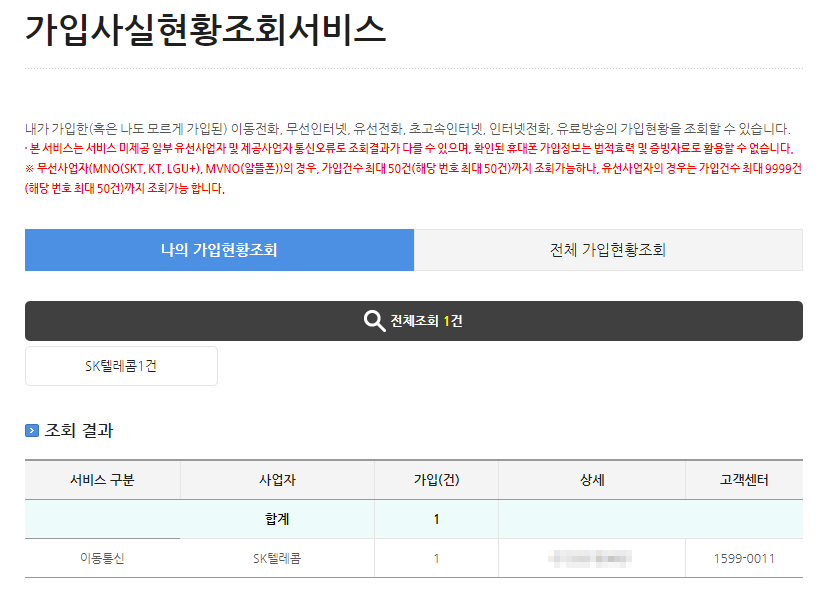
Task: Click the subscription count 1 for SK텔레콤
Action: pyautogui.click(x=436, y=558)
